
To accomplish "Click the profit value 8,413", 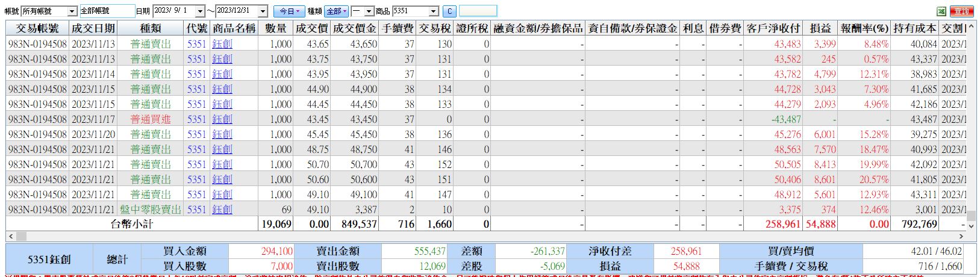I will [825, 164].
